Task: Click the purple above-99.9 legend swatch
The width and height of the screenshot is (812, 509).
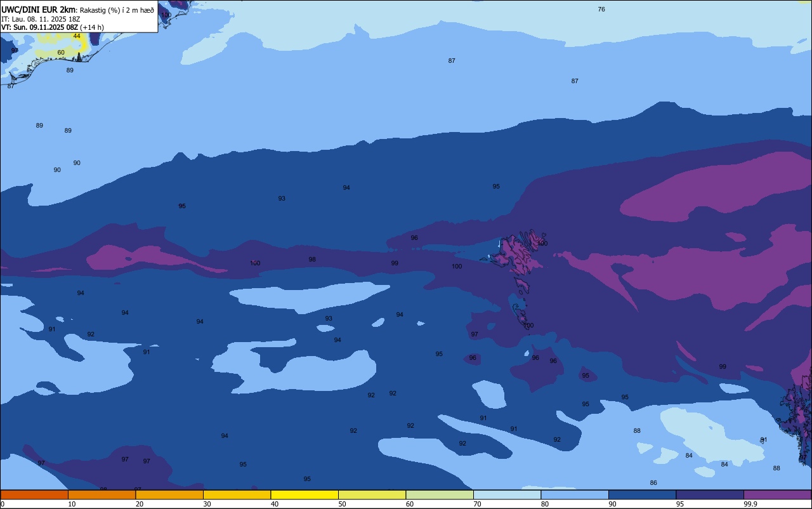Action: pyautogui.click(x=777, y=494)
